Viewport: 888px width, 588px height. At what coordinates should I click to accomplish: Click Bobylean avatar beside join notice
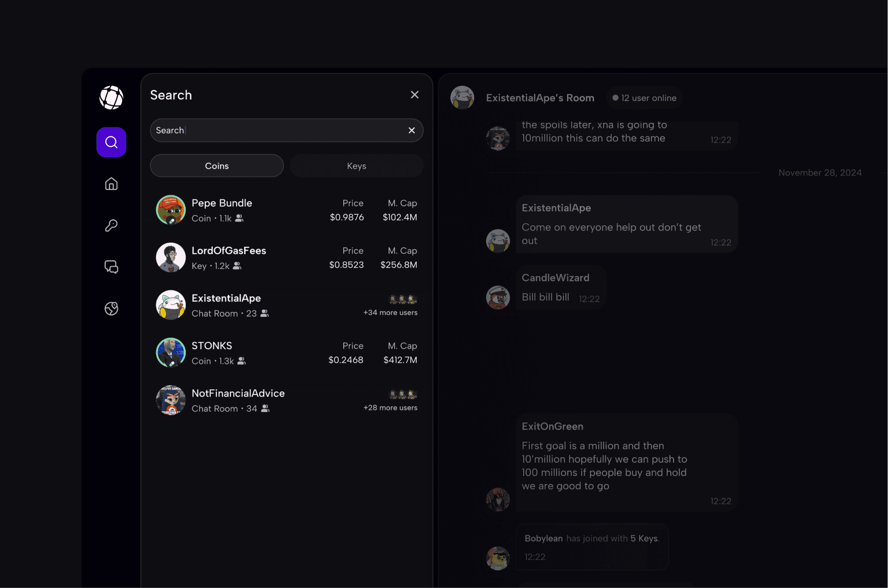point(498,558)
